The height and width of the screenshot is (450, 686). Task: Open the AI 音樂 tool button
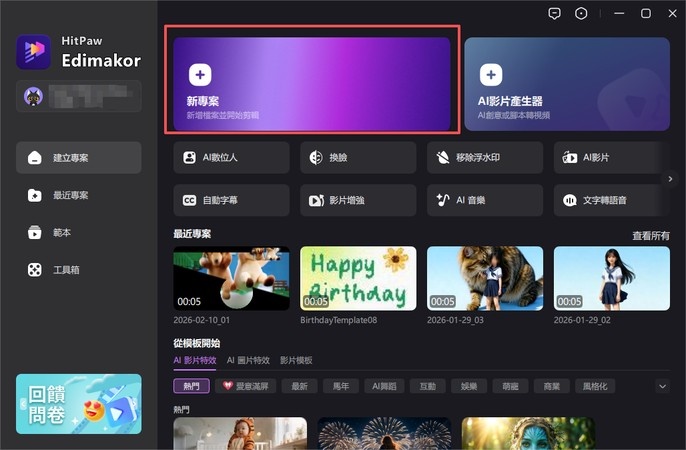pos(485,200)
